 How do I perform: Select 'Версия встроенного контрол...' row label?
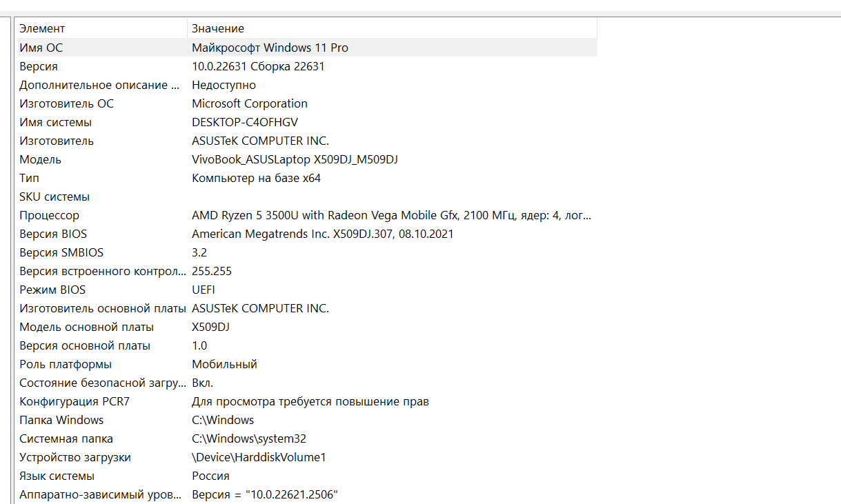coord(103,271)
